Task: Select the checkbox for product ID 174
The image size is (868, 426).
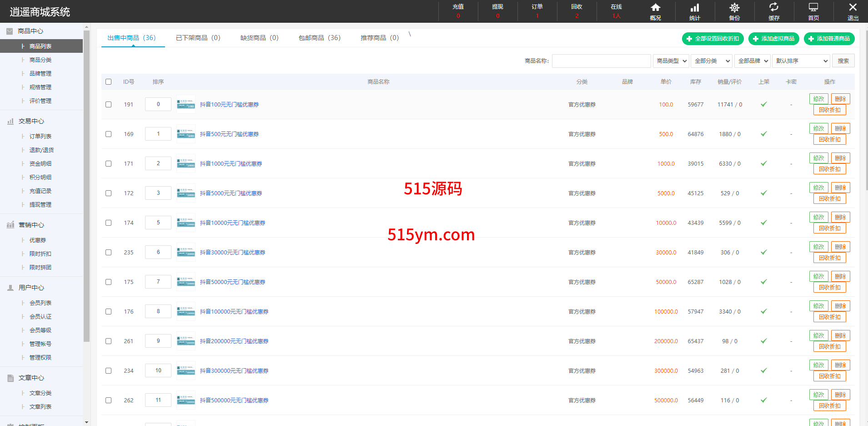Action: pyautogui.click(x=108, y=223)
